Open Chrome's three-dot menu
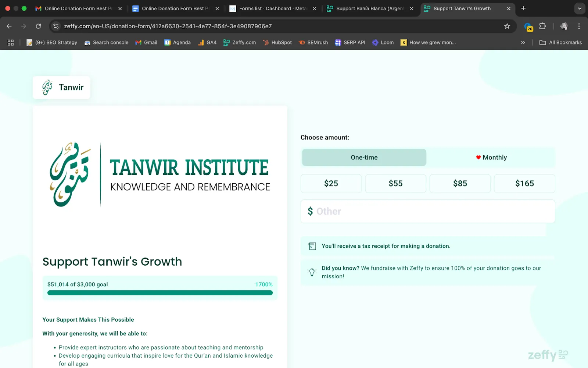The height and width of the screenshot is (368, 588). pyautogui.click(x=579, y=26)
